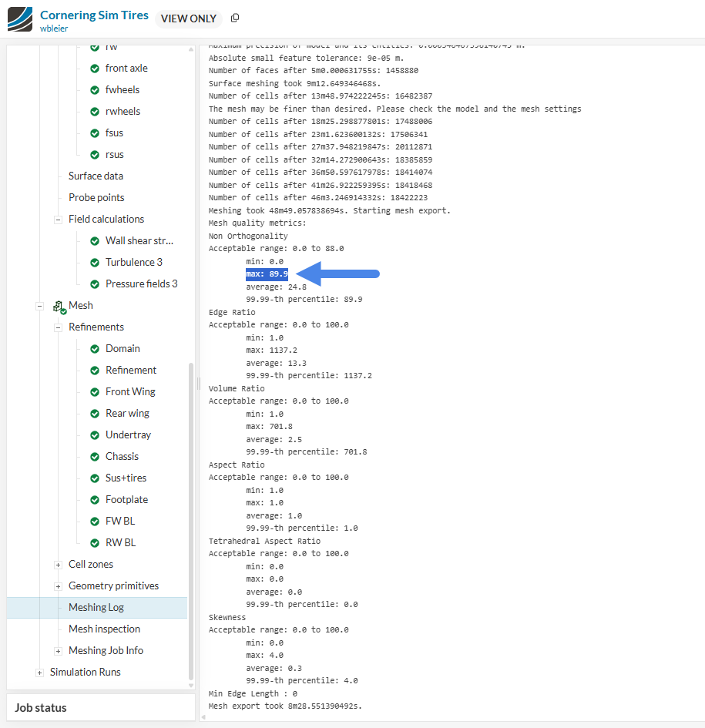Click 'Min Edge Length : 0' line

point(253,693)
